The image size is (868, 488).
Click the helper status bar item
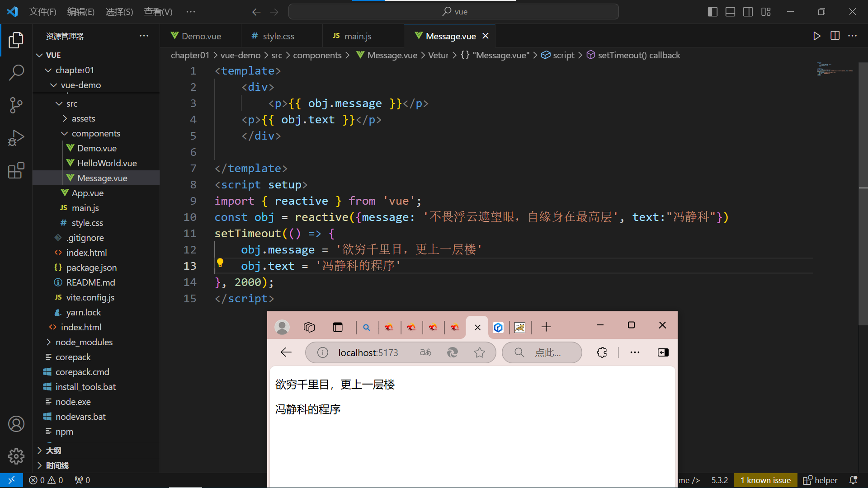coord(821,480)
